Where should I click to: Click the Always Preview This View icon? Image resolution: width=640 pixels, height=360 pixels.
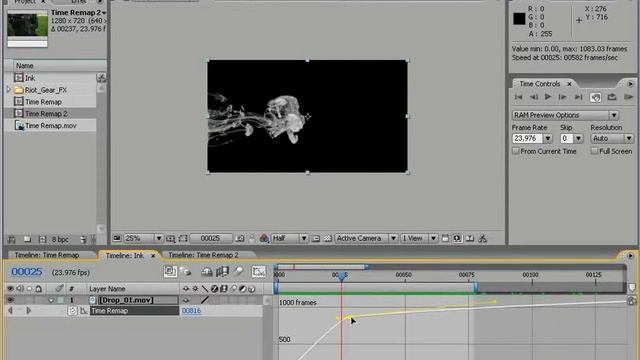(117, 238)
